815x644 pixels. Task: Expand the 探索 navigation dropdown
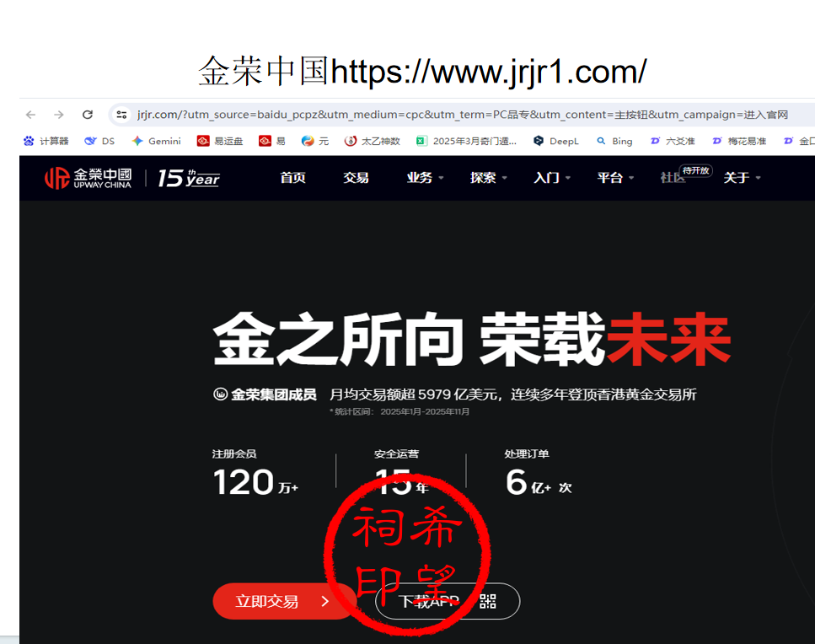tap(488, 178)
